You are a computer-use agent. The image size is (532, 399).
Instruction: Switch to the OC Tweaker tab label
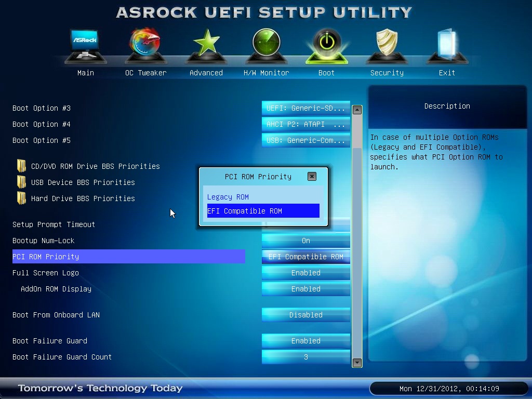[x=146, y=73]
